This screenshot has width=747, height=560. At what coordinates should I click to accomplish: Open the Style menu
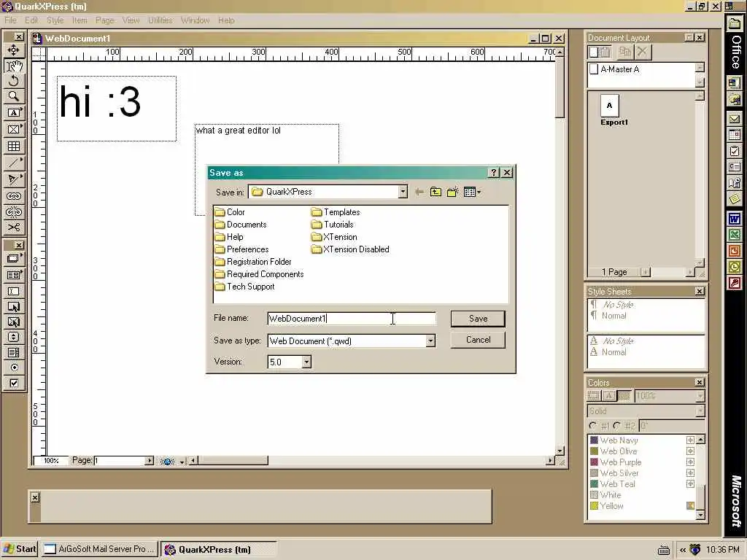(x=55, y=20)
